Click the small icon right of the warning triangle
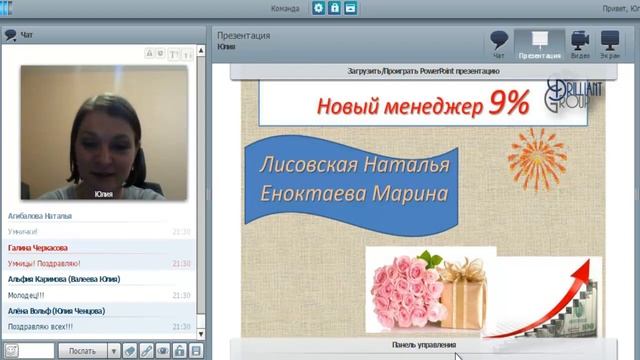 point(160,53)
